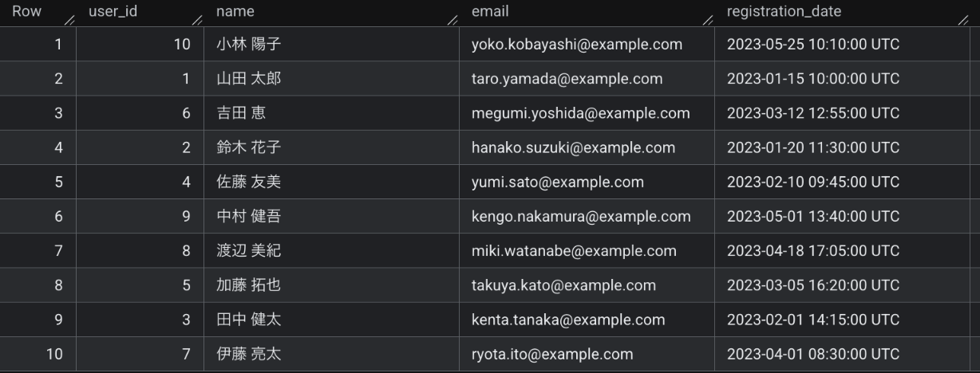Click the ryota.ito@example.com email cell
The image size is (980, 373).
[551, 353]
